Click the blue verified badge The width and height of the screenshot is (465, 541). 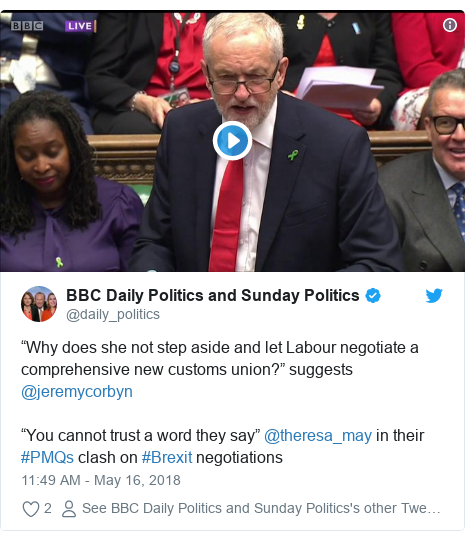(x=373, y=296)
